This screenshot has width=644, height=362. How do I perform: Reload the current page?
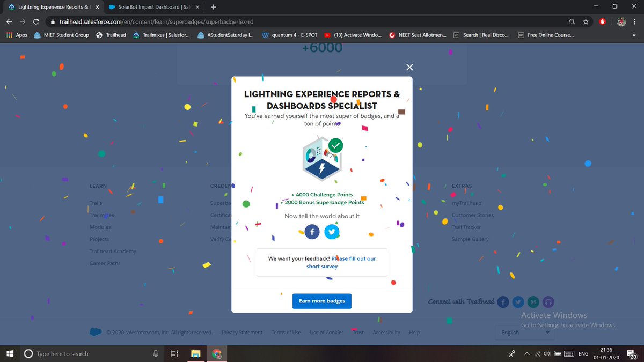[36, 21]
